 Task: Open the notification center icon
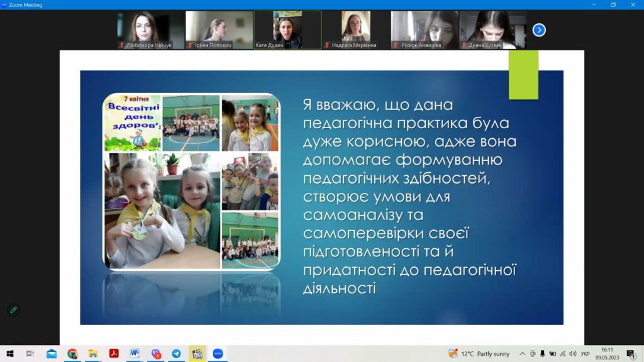pos(631,353)
